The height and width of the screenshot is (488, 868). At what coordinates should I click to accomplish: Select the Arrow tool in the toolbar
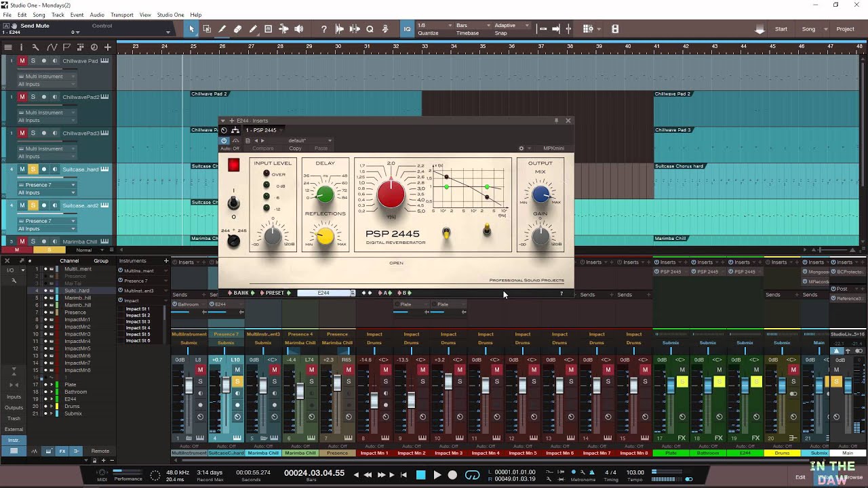point(191,29)
